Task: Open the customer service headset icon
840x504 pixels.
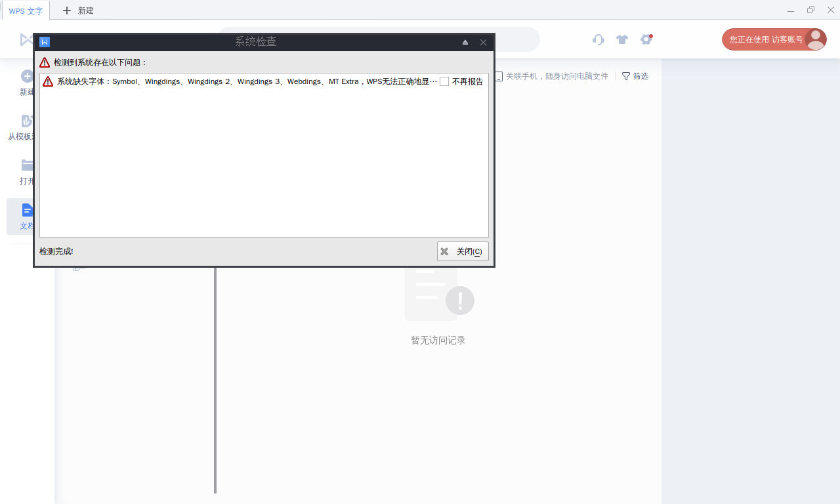Action: (x=598, y=39)
